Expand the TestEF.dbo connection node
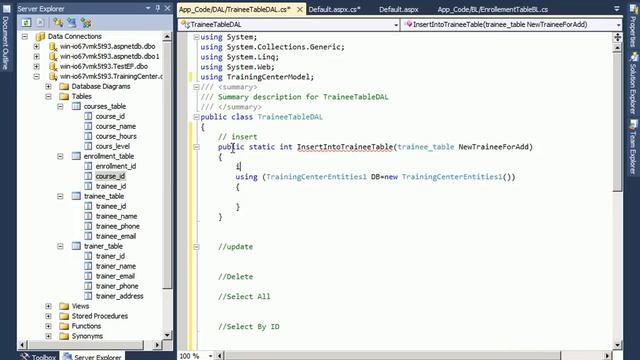 (37, 66)
